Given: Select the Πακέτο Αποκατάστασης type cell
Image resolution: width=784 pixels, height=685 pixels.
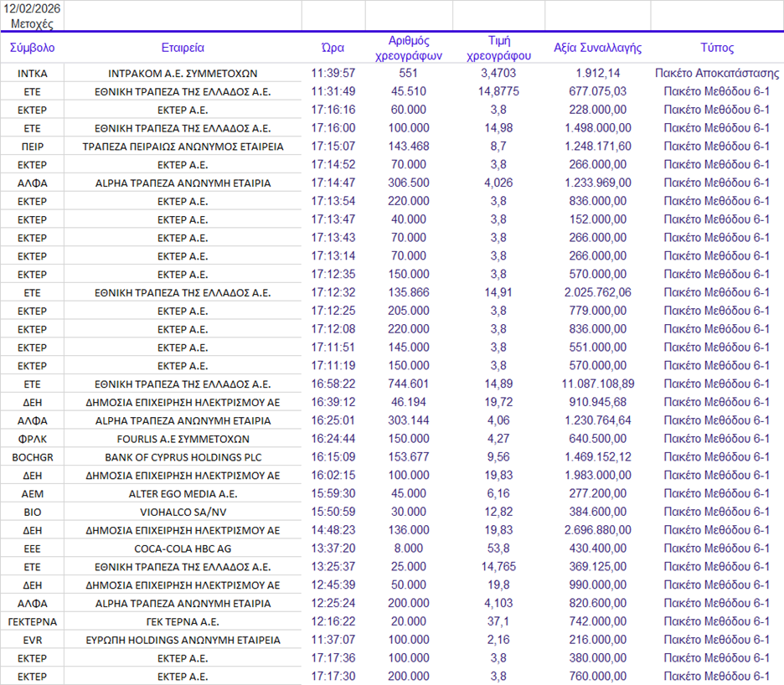Looking at the screenshot, I should coord(716,74).
